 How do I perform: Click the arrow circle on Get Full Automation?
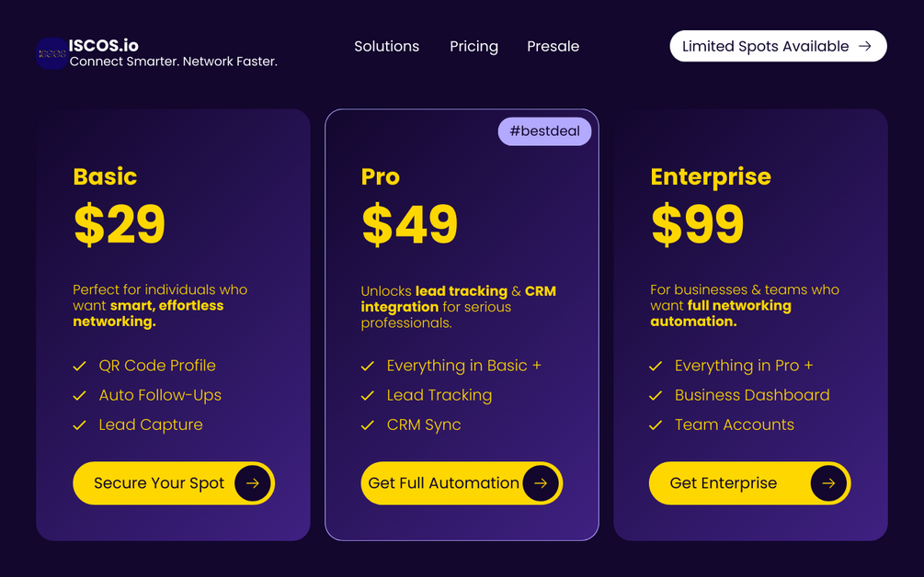[541, 482]
